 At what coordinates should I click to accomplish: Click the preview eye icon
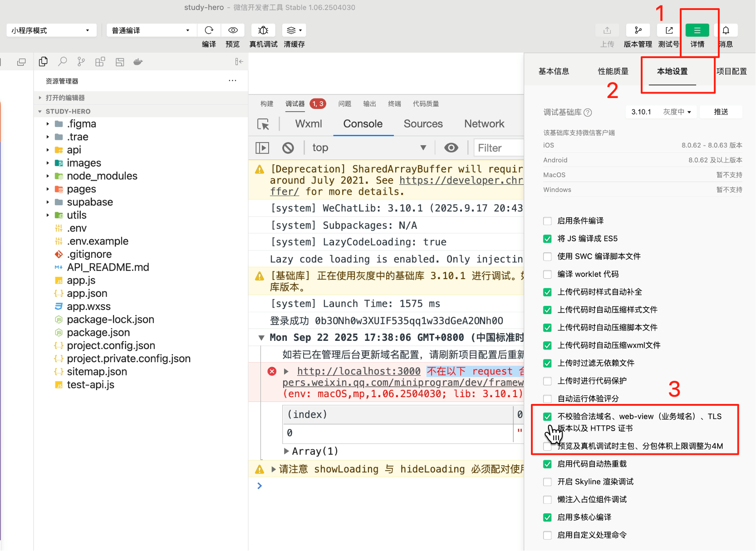[x=233, y=30]
